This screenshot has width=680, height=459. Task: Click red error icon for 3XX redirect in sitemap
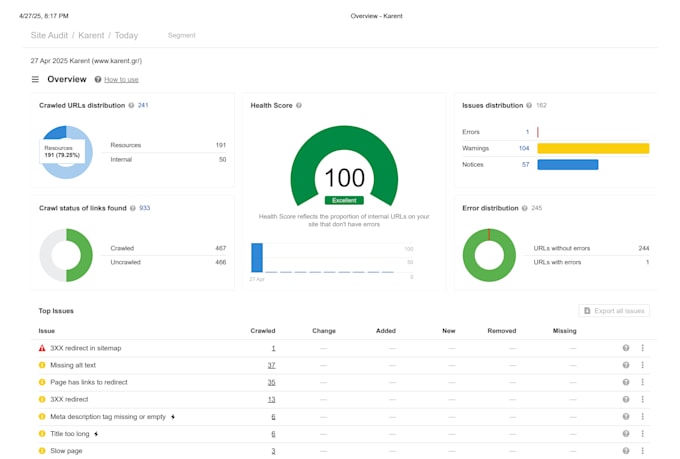pyautogui.click(x=42, y=348)
